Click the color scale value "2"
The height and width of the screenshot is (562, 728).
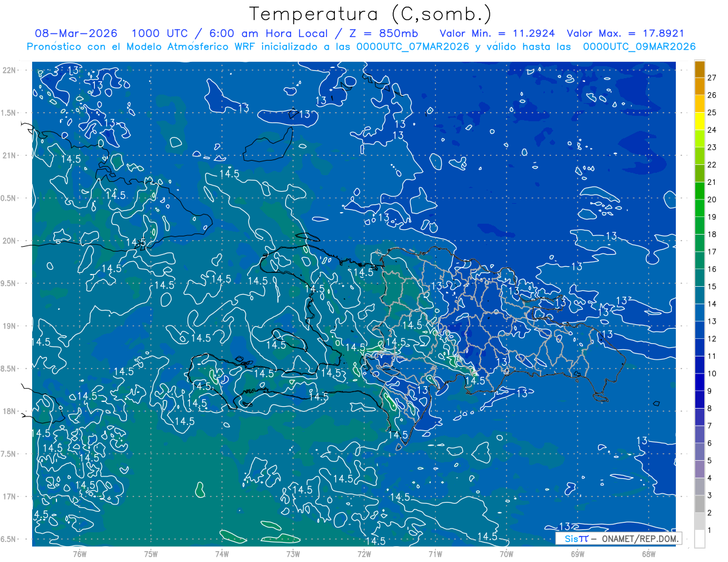(710, 513)
